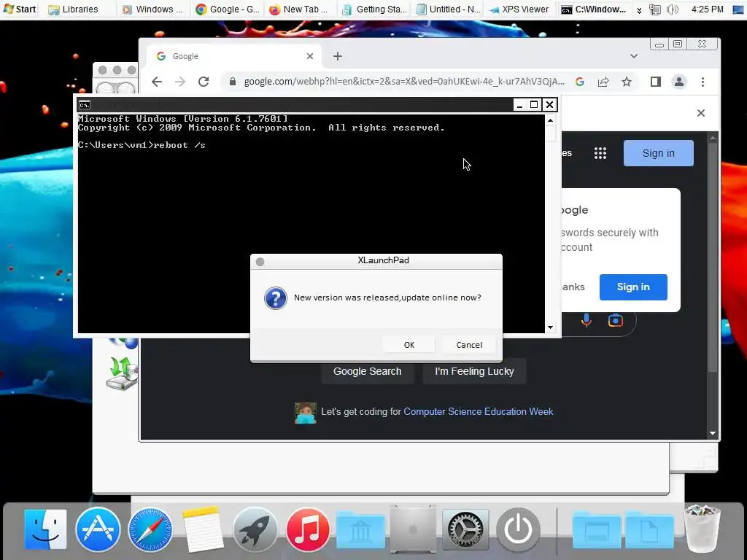Click Cancel in the XLaunchPad dialog
This screenshot has width=747, height=560.
point(469,345)
